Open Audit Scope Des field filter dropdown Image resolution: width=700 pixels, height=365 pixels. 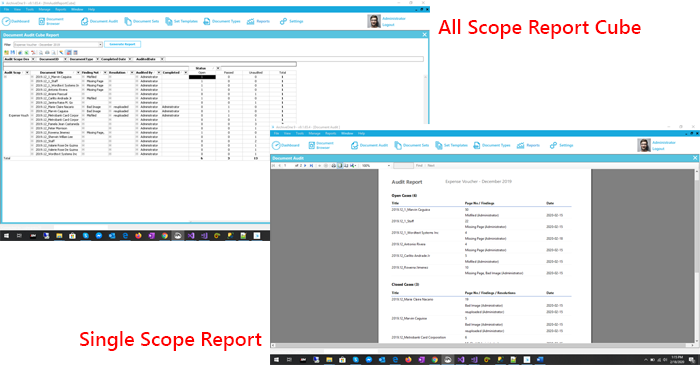pyautogui.click(x=33, y=59)
